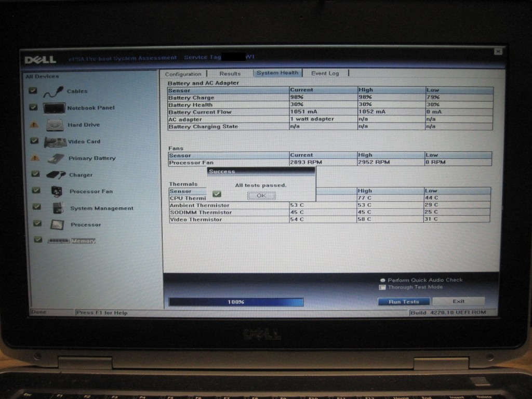Select the Processor chip icon
The image size is (532, 399).
[57, 224]
